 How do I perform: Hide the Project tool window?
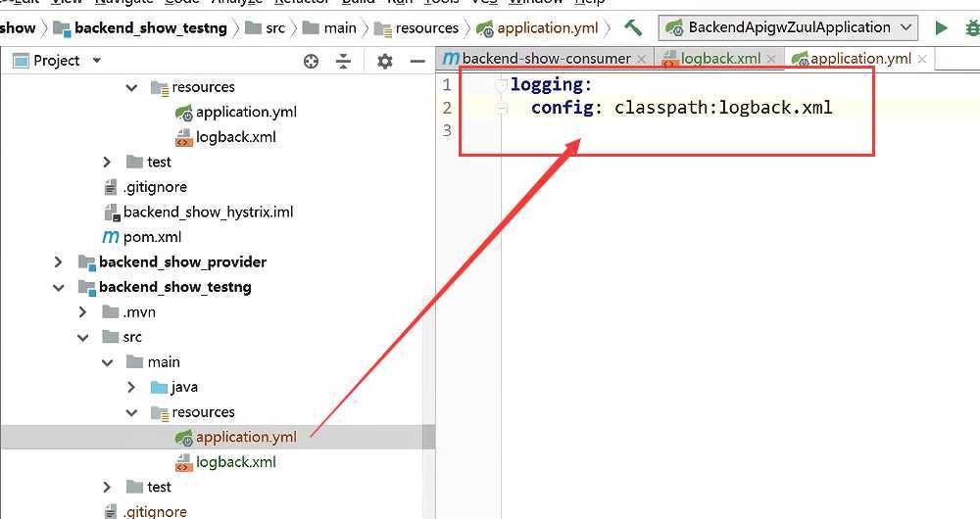point(417,62)
